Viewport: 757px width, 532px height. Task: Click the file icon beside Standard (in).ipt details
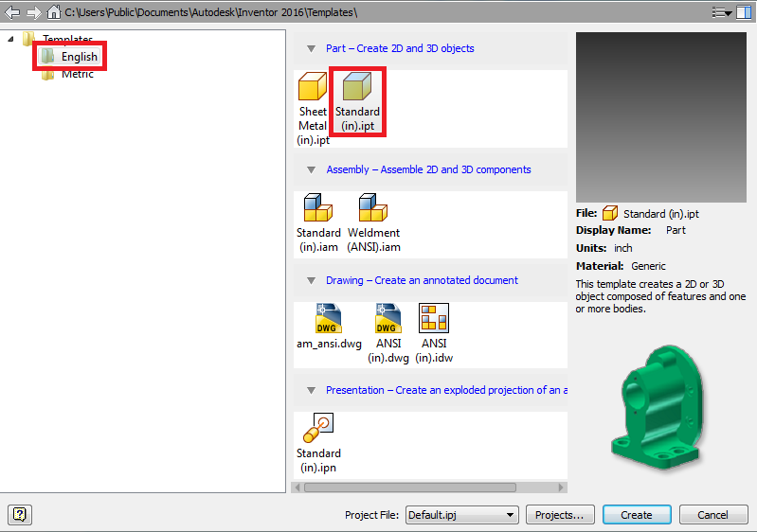(x=610, y=213)
